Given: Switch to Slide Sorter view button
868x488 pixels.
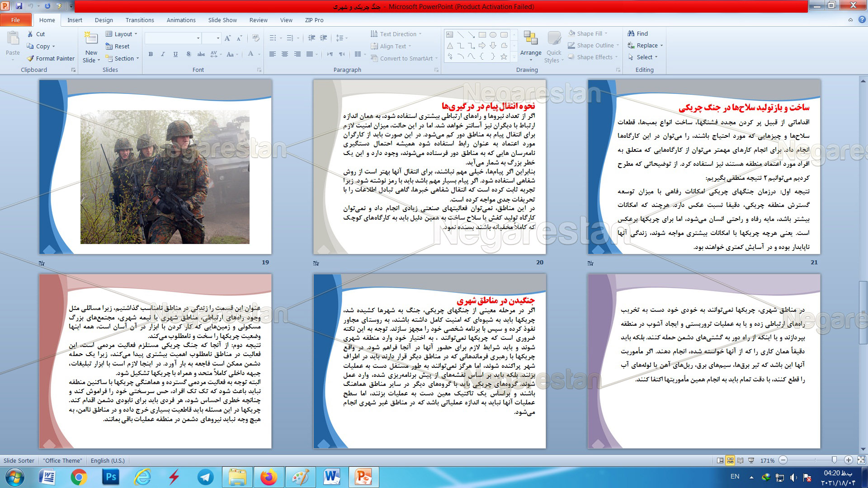Looking at the screenshot, I should tap(730, 460).
